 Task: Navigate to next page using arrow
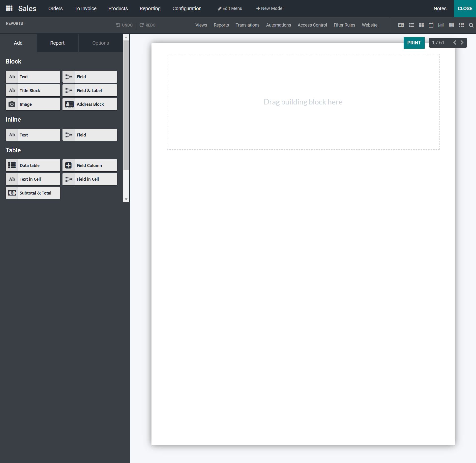coord(463,43)
